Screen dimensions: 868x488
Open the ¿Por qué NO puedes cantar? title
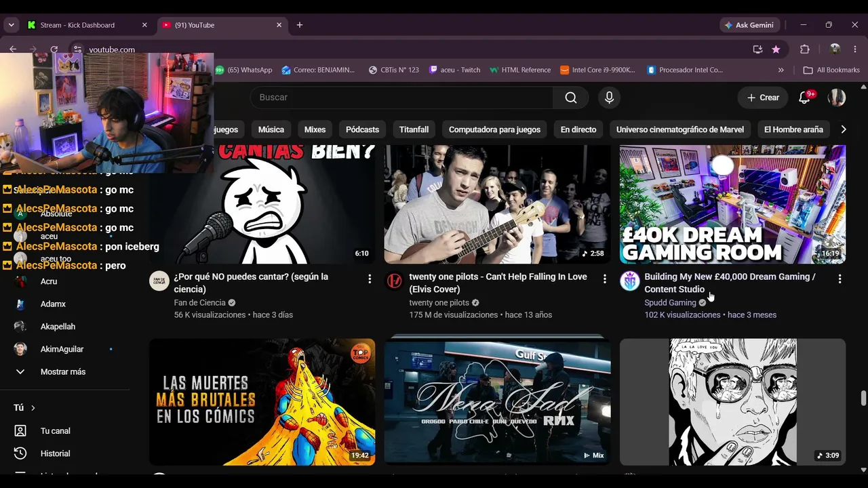coord(251,283)
